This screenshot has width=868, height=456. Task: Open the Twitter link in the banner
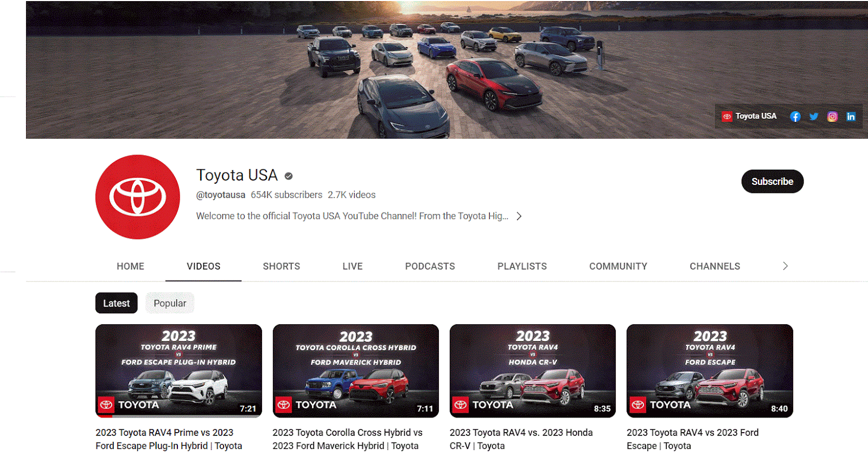(x=814, y=117)
